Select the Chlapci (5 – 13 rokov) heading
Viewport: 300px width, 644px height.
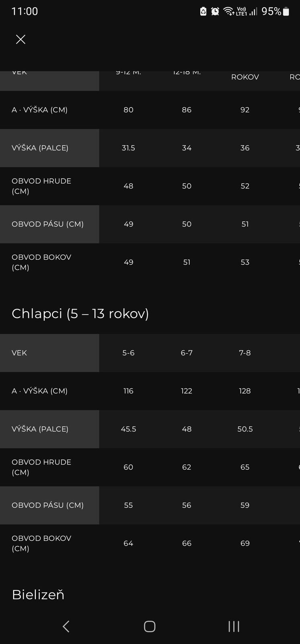point(80,314)
